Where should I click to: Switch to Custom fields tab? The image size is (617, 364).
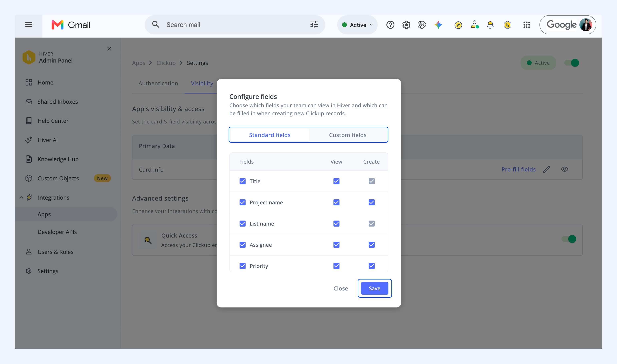pos(348,135)
